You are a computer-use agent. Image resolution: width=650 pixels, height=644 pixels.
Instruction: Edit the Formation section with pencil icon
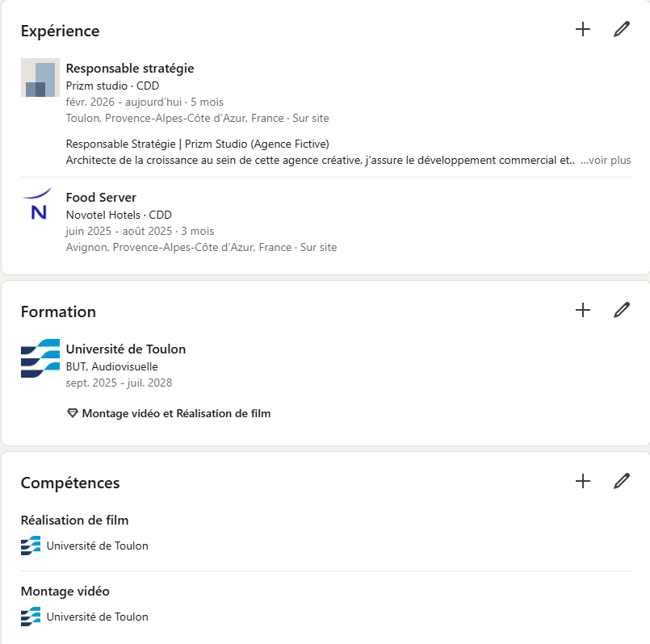point(622,310)
